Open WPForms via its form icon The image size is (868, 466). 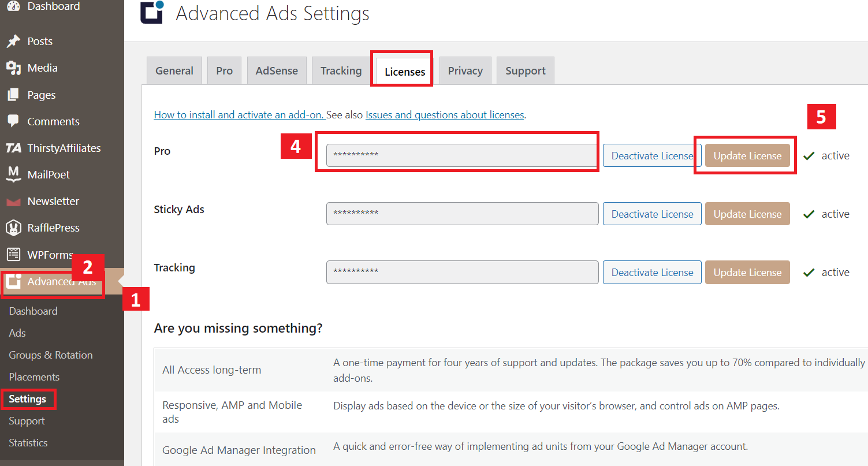coord(13,254)
